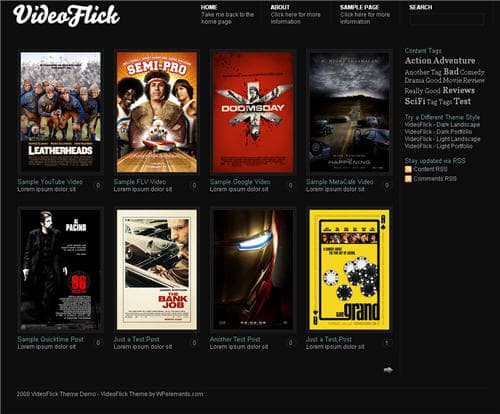
Task: Open the Leatherheads poster thumbnail
Action: 60,112
